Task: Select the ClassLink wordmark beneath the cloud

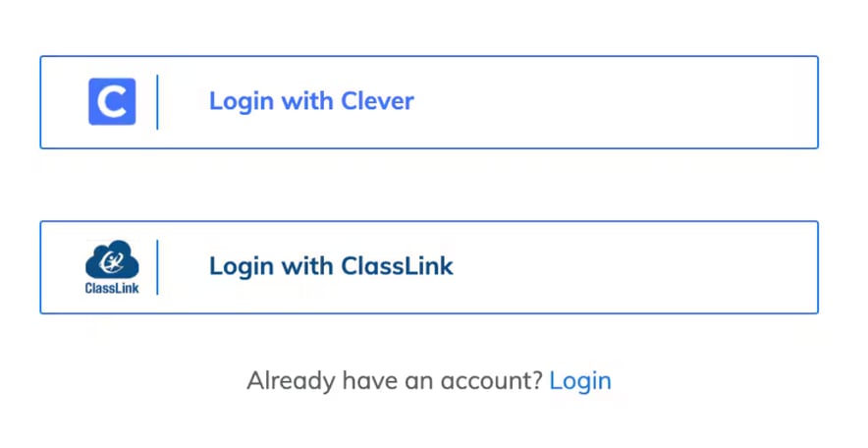Action: [x=112, y=288]
